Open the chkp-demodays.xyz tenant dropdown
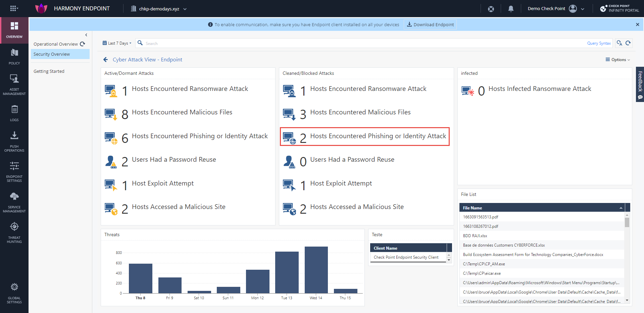This screenshot has height=313, width=644. pos(159,9)
